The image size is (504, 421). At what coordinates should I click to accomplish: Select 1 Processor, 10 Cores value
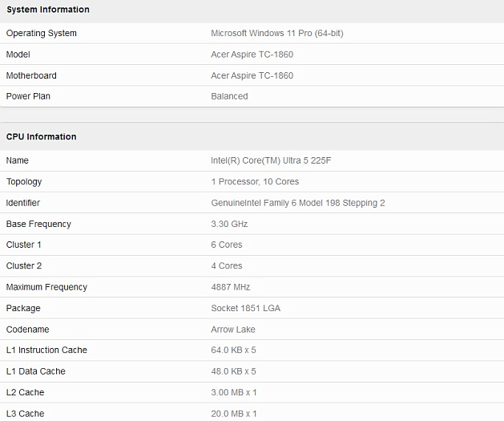pyautogui.click(x=255, y=182)
